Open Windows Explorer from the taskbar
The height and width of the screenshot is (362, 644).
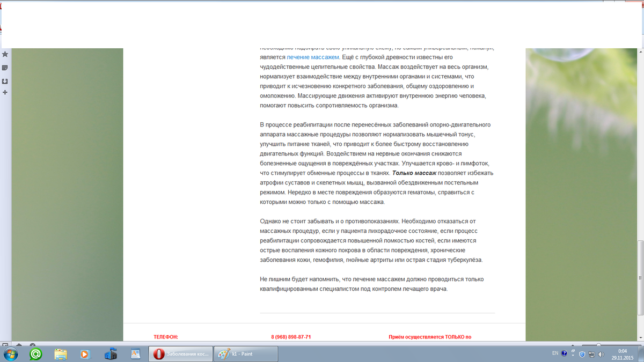[61, 354]
